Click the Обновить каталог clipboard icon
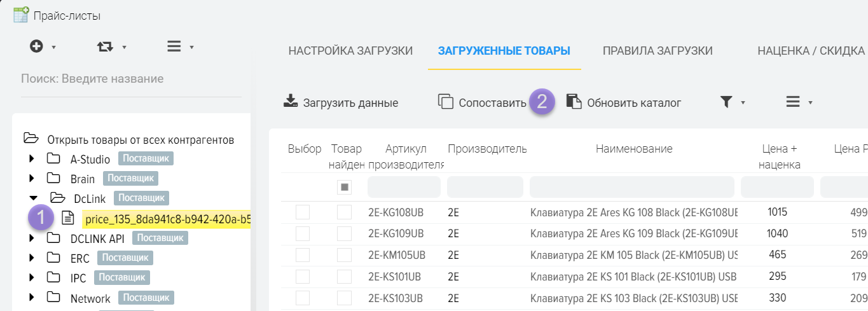This screenshot has height=311, width=868. [574, 102]
